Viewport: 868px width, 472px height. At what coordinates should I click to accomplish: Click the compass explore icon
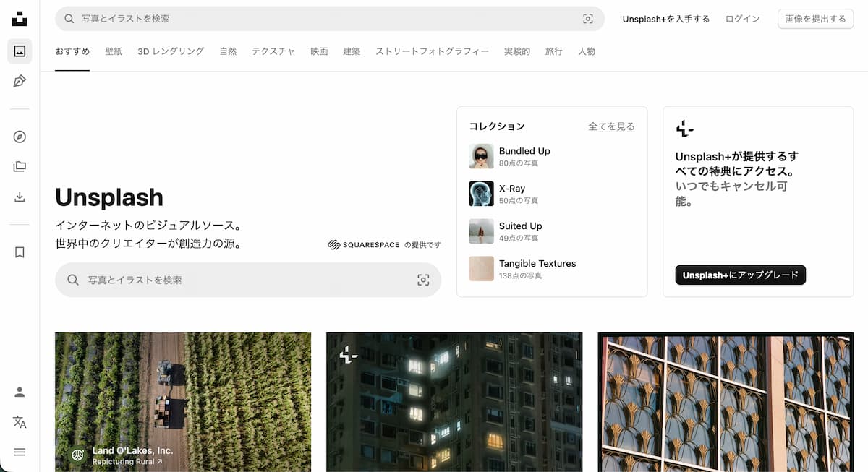pos(20,137)
